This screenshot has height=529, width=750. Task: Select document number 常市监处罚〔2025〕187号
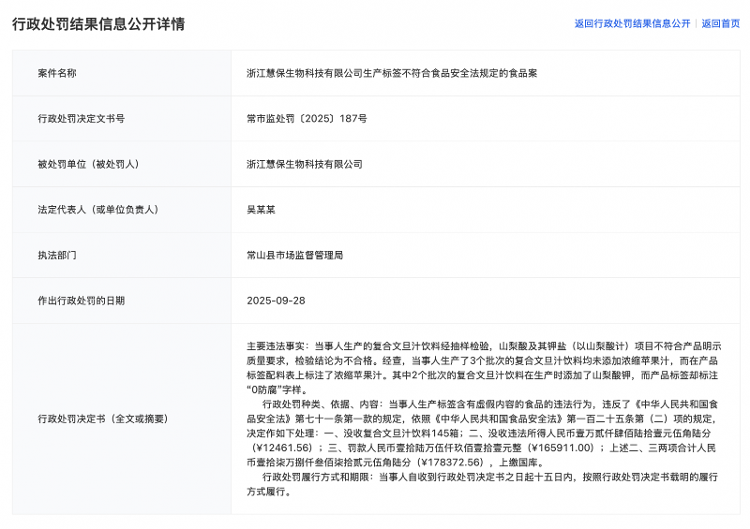[x=307, y=119]
